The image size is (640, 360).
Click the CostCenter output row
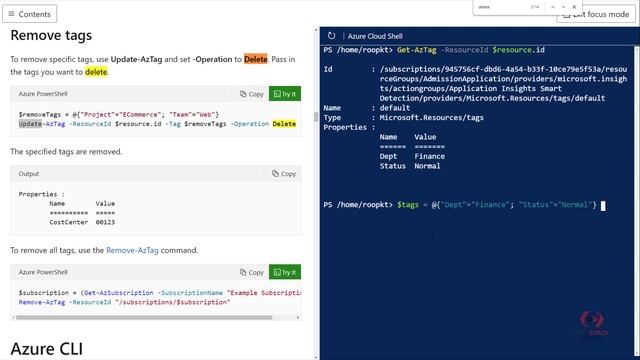pyautogui.click(x=82, y=222)
